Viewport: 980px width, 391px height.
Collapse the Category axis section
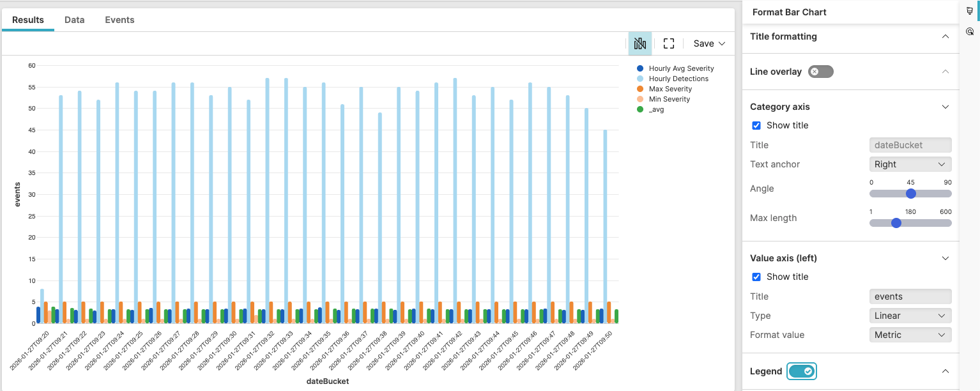pos(946,107)
